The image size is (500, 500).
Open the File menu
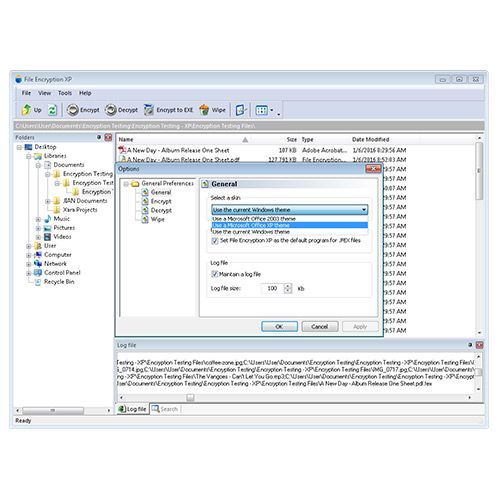point(26,93)
